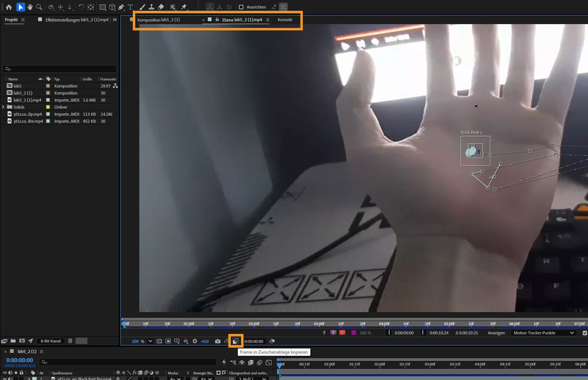Click the Project panel search field

(x=60, y=69)
